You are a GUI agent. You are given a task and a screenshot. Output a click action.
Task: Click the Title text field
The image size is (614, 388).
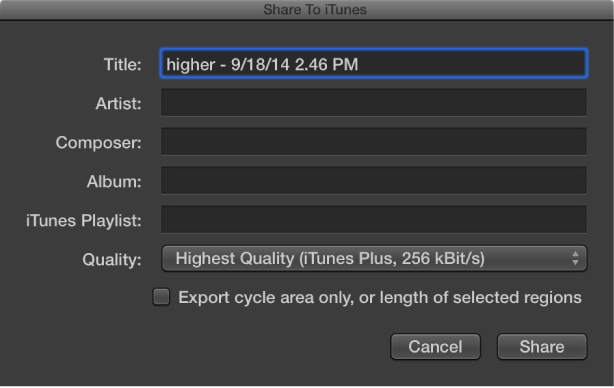pos(374,63)
